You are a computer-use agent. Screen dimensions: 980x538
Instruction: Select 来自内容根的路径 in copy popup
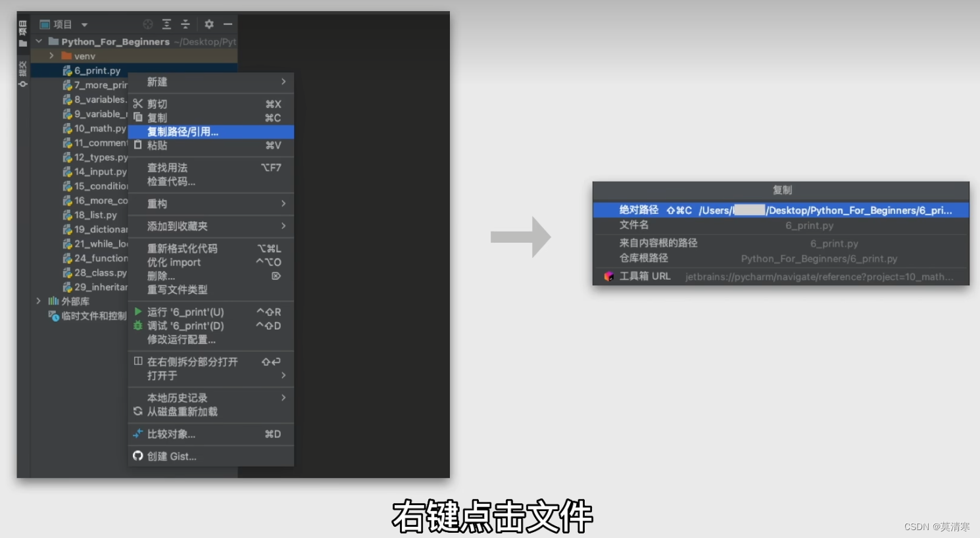click(x=781, y=243)
